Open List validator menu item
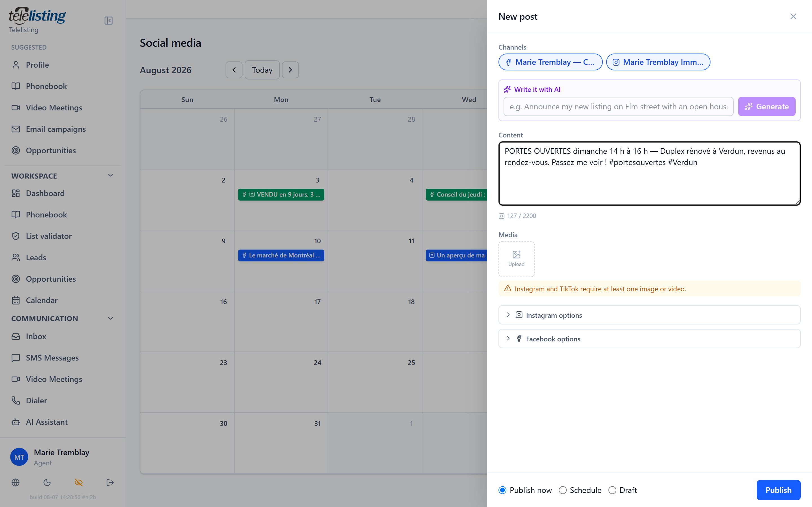The image size is (812, 507). click(x=49, y=236)
